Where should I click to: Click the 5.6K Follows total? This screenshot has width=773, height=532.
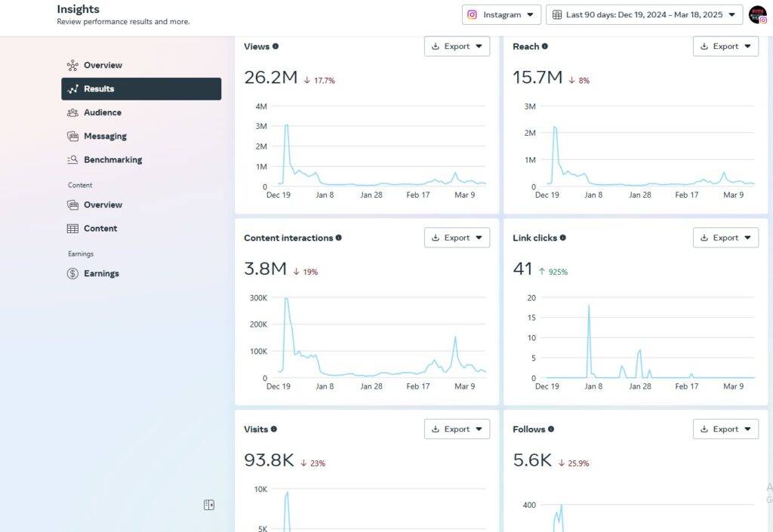pos(532,460)
